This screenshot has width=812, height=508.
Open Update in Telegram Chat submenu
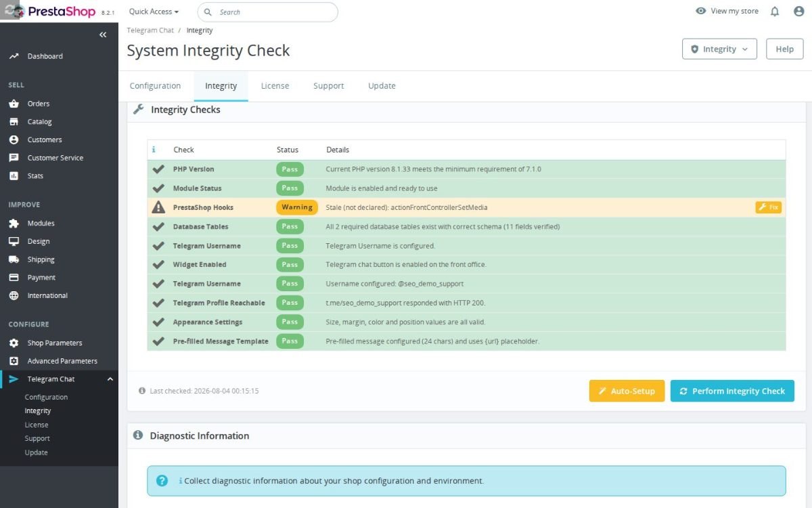[x=36, y=452]
